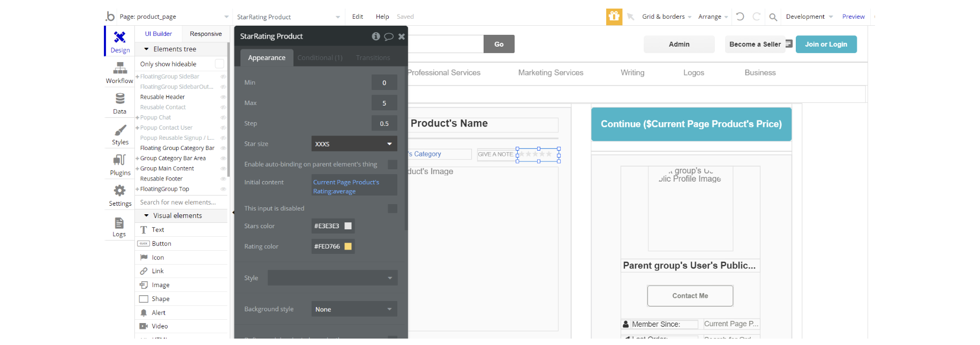Collapse the Elements tree section
Image resolution: width=980 pixels, height=345 pixels.
(147, 49)
